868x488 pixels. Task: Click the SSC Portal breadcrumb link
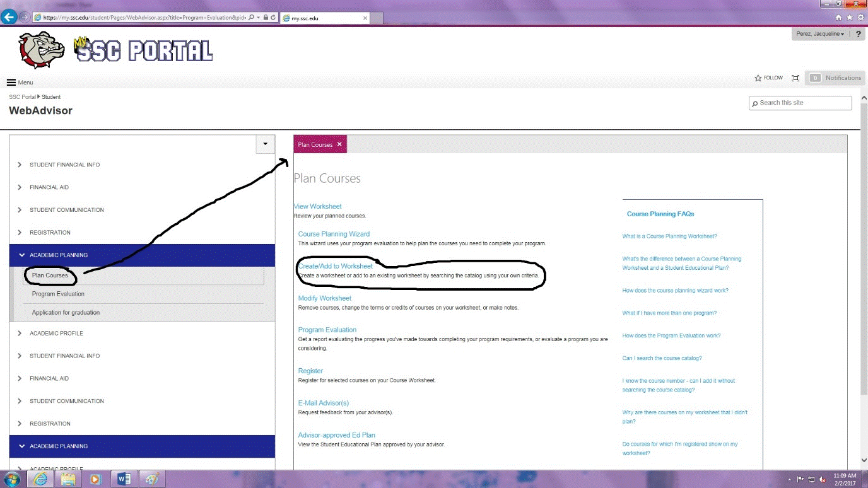22,97
